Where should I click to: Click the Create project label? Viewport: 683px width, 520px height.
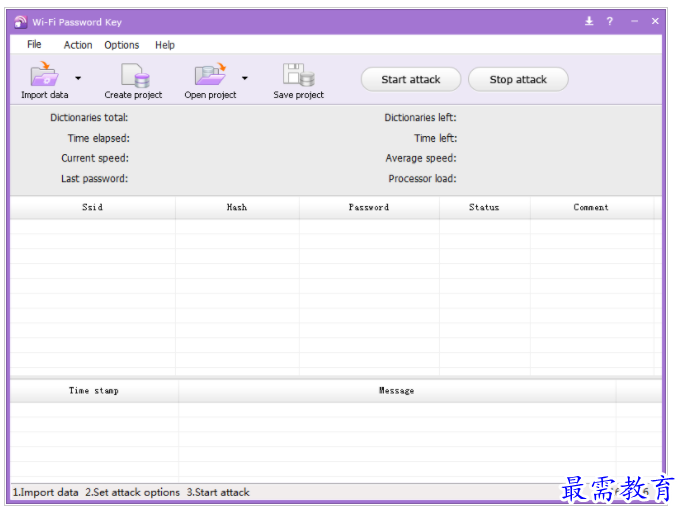pyautogui.click(x=133, y=95)
